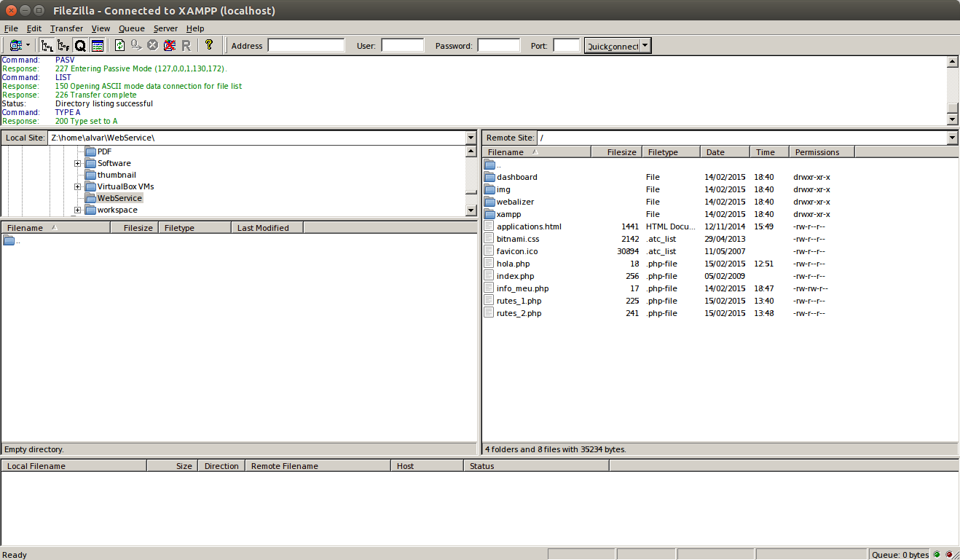Toggle the transfer queue 'Q' view button

point(80,45)
